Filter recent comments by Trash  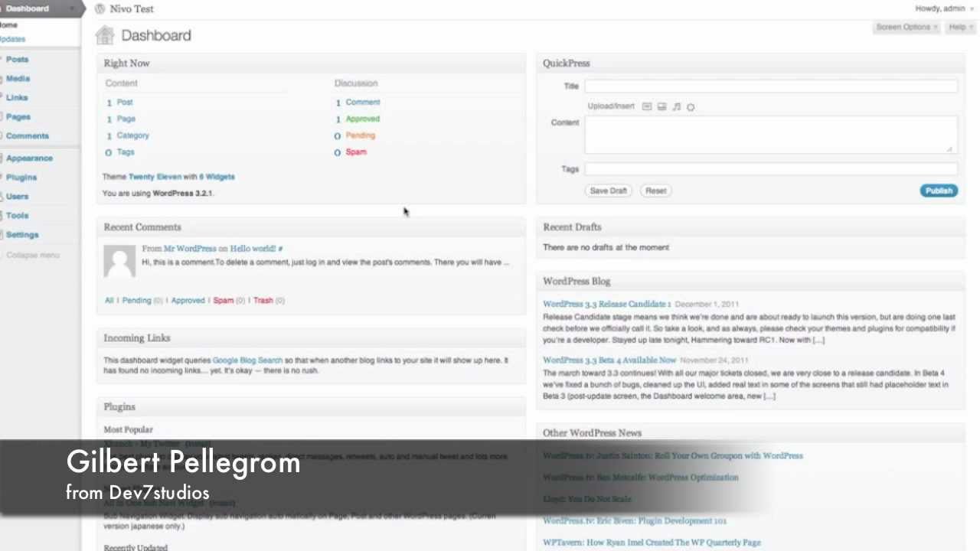pyautogui.click(x=263, y=300)
